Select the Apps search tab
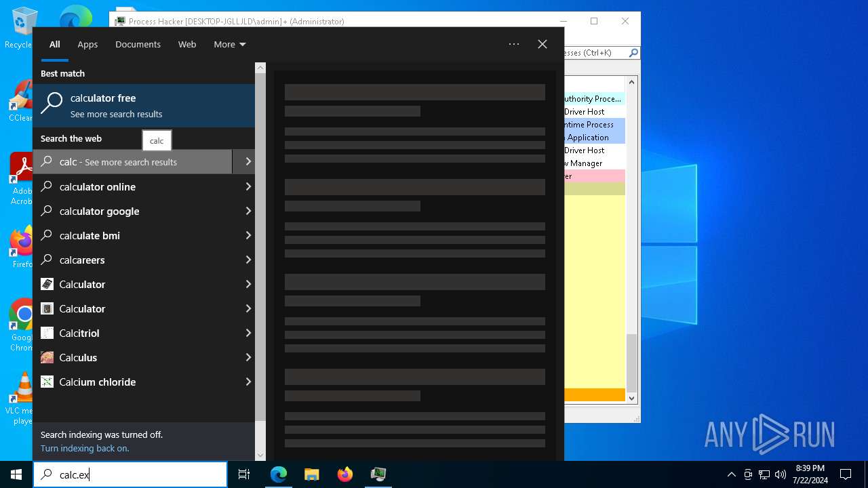The image size is (868, 488). coord(87,44)
